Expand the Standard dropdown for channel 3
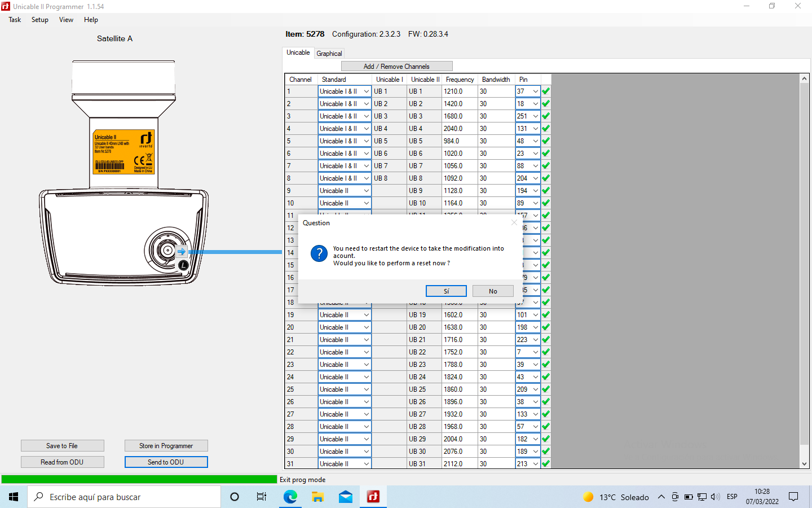This screenshot has height=508, width=812. tap(366, 116)
